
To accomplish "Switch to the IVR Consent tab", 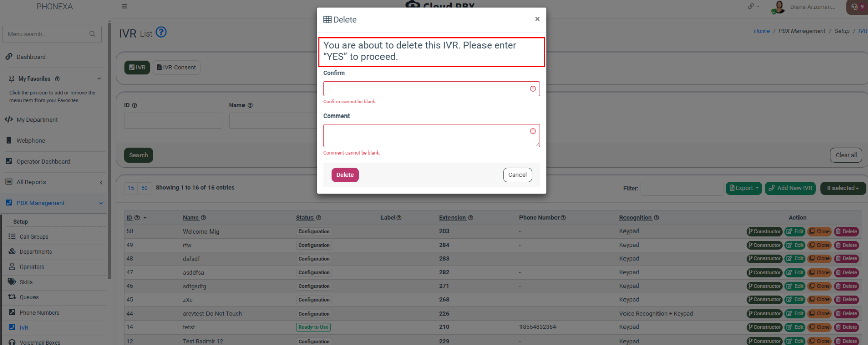I will tap(177, 67).
